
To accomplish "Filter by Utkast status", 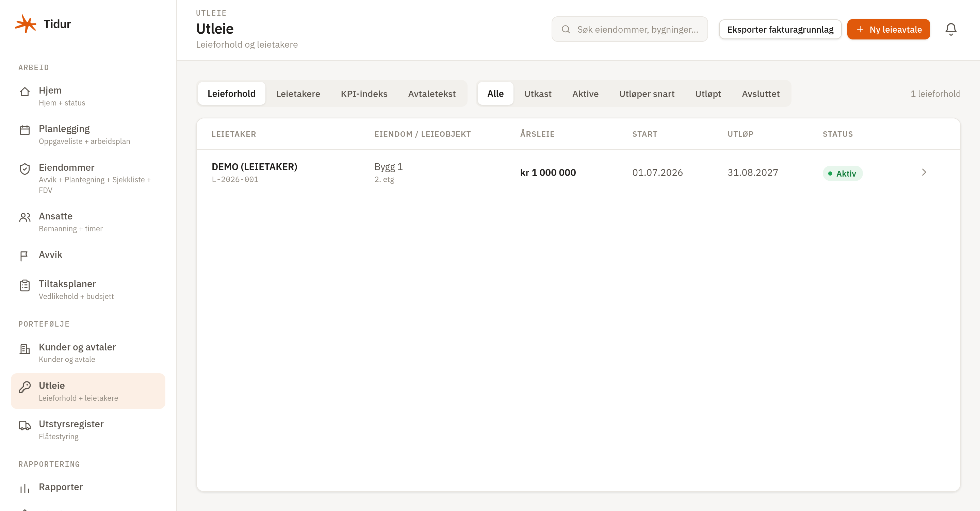I will click(x=538, y=94).
